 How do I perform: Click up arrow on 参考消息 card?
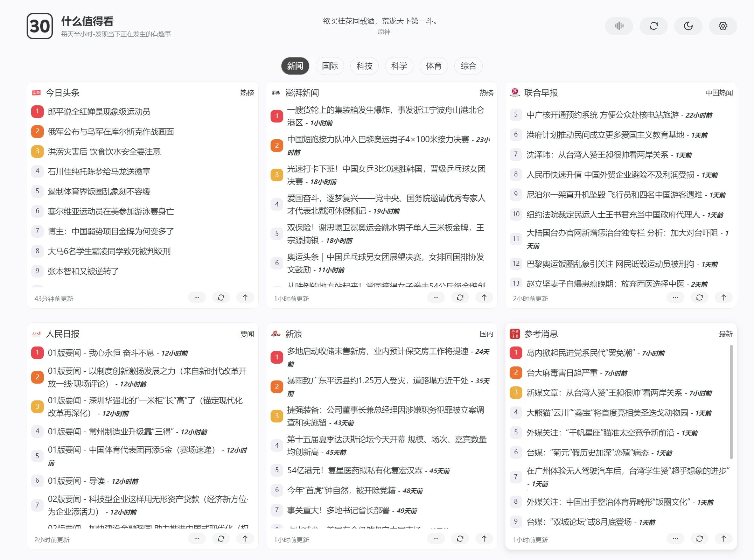coord(724,539)
